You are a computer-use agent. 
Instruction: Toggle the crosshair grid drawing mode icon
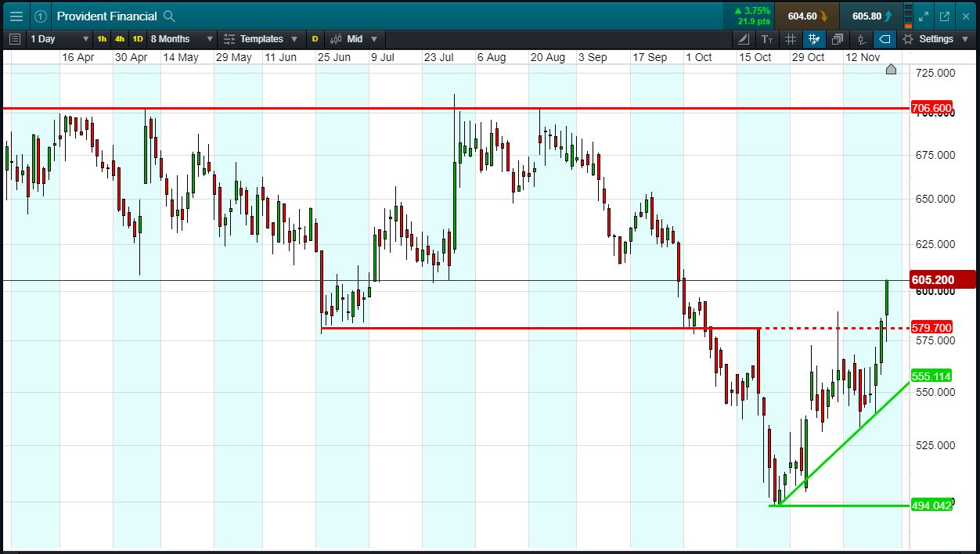click(814, 38)
